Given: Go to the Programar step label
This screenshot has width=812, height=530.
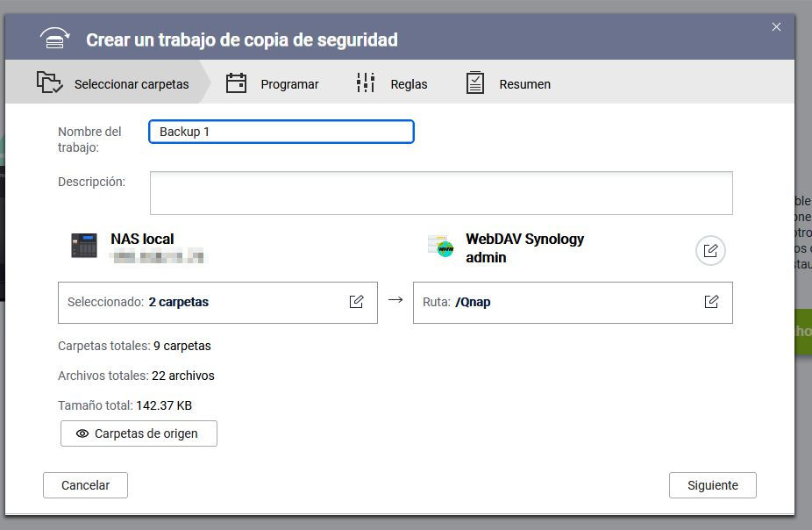Looking at the screenshot, I should [289, 84].
